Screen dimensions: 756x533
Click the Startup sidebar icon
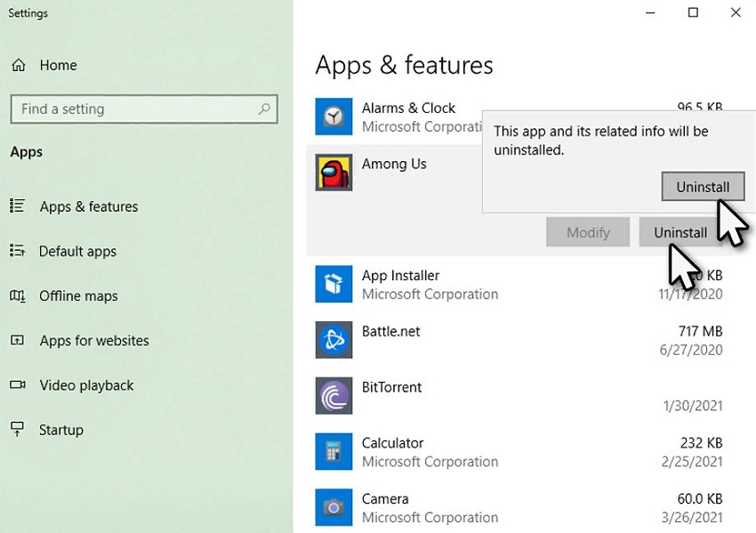pyautogui.click(x=18, y=429)
